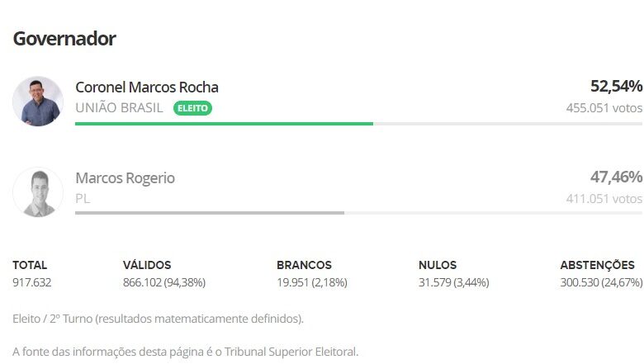Click the 411.051 votos count
Screen dimensions: 644x364
click(x=604, y=198)
